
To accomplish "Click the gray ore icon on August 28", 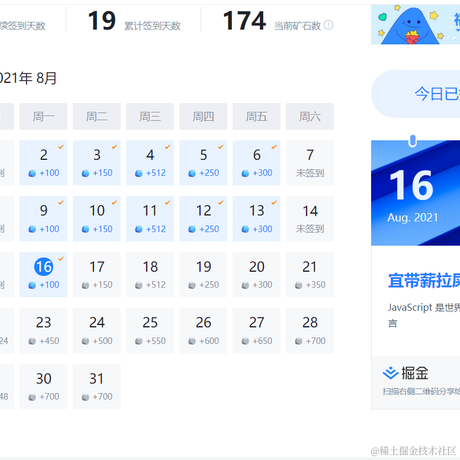I will click(x=299, y=341).
